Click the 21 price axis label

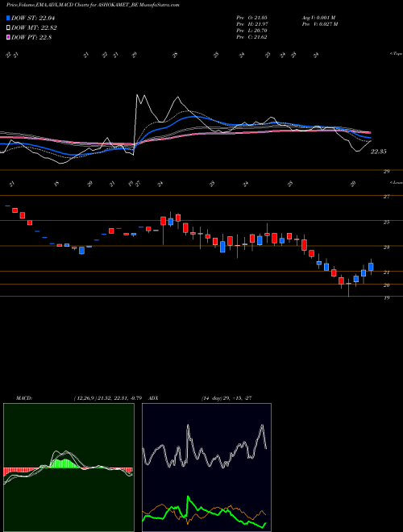[x=386, y=272]
